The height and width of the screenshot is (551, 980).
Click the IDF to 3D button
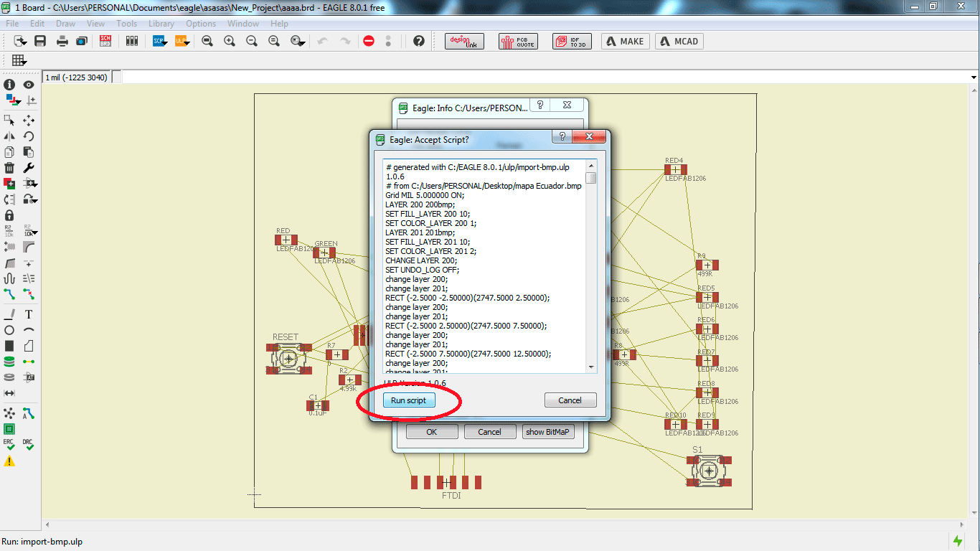coord(572,41)
